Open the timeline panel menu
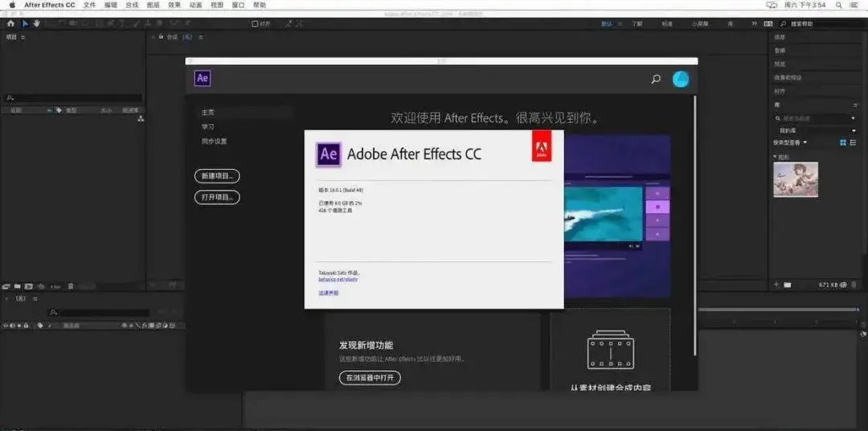Screen dimensions: 868x431 pos(35,298)
